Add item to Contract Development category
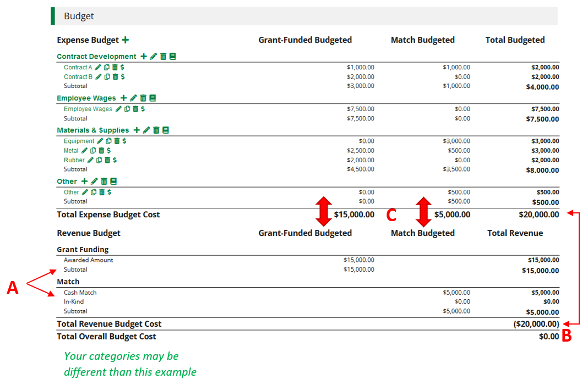Viewport: 588px width, 390px height. point(144,57)
